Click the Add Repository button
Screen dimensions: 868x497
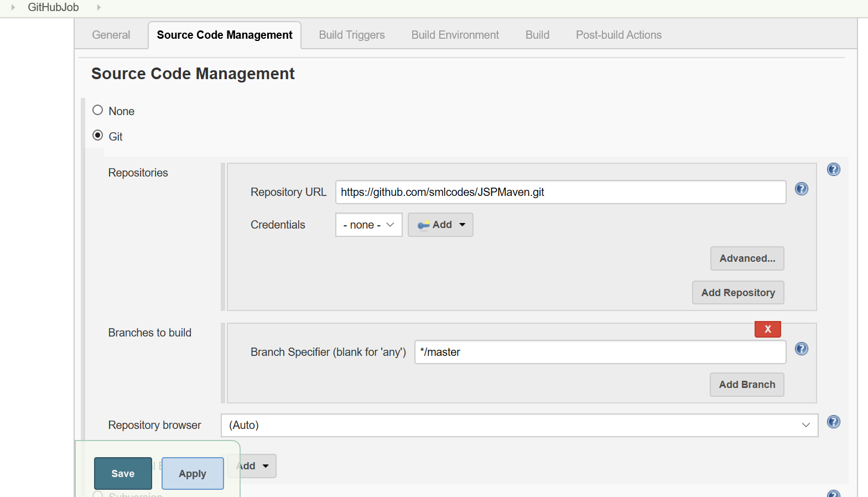tap(737, 293)
